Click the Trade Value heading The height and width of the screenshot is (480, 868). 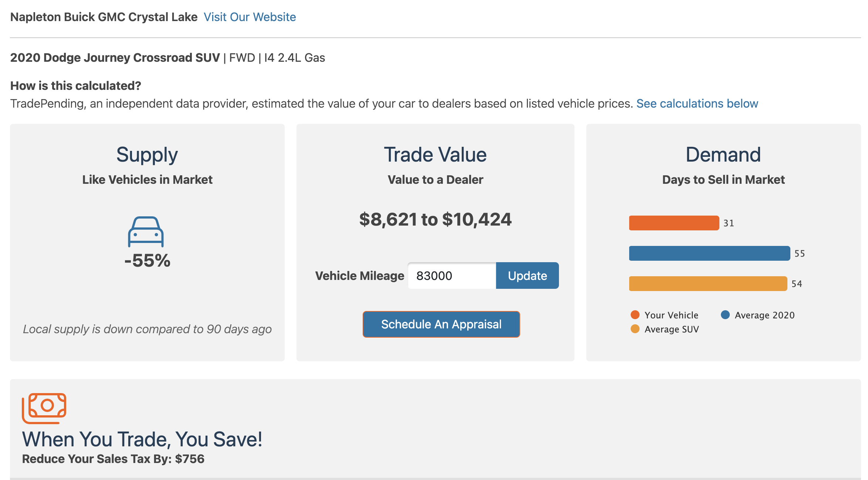pyautogui.click(x=435, y=155)
